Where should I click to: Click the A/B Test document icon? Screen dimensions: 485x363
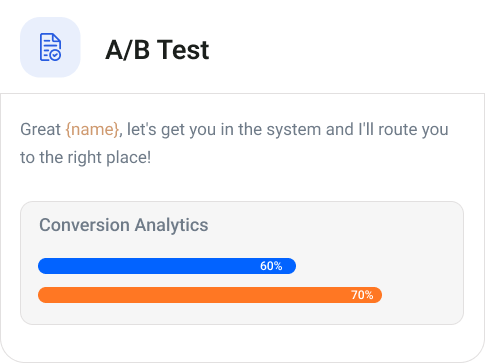pyautogui.click(x=50, y=47)
